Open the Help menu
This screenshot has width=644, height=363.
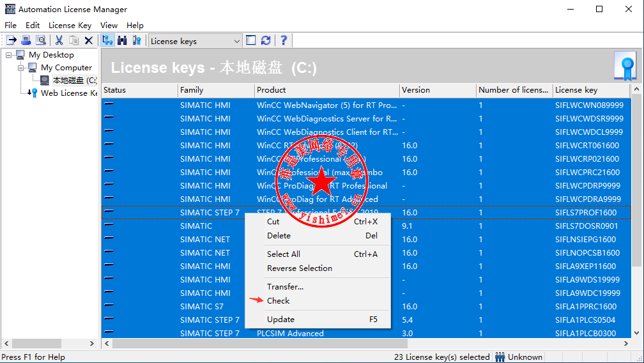tap(135, 26)
